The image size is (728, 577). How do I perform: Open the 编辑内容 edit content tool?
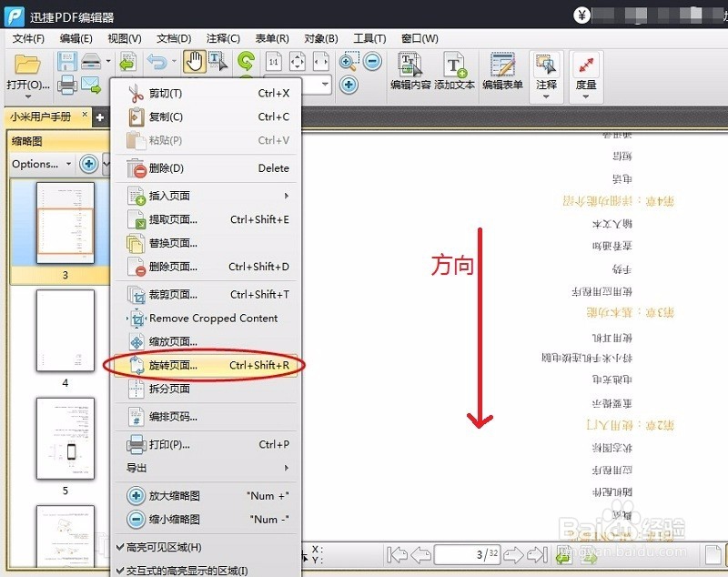[410, 72]
